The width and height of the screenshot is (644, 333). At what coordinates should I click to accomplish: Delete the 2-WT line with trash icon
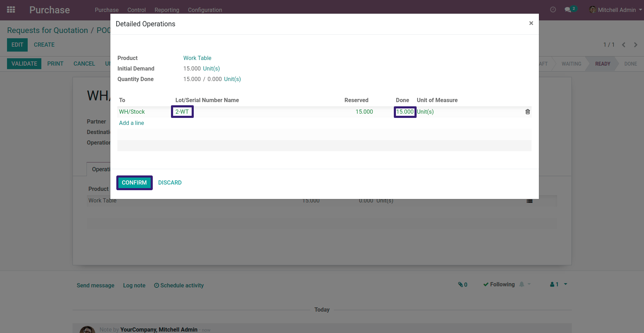coord(528,112)
